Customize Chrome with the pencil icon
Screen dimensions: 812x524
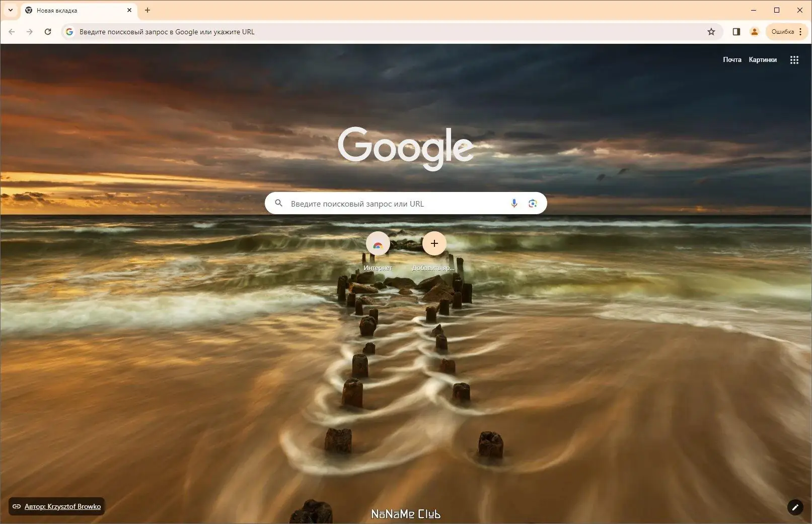[795, 507]
